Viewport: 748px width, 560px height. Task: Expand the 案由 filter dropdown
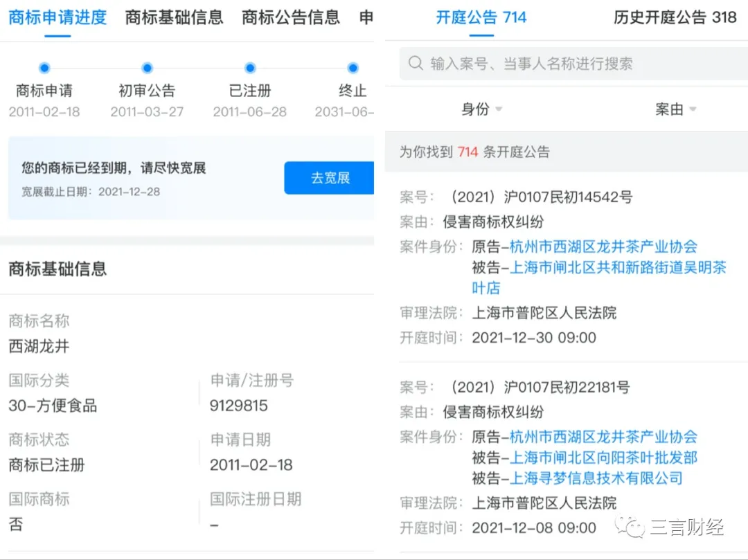point(675,109)
